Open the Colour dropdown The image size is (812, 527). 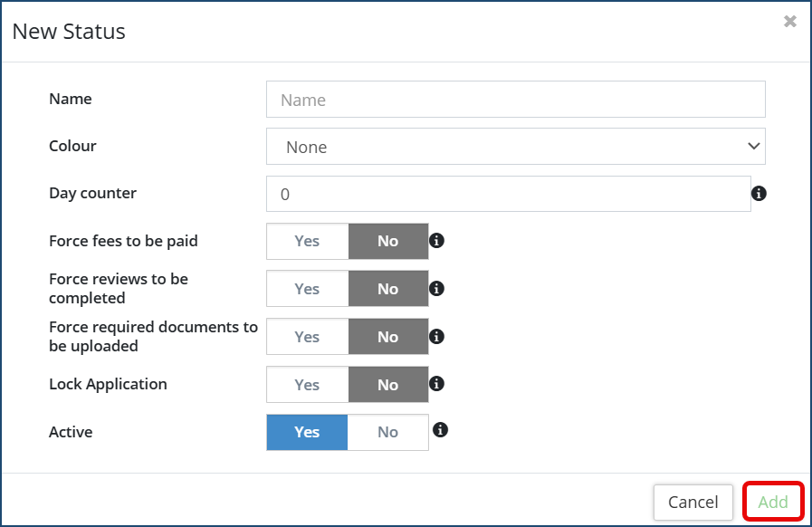[515, 147]
